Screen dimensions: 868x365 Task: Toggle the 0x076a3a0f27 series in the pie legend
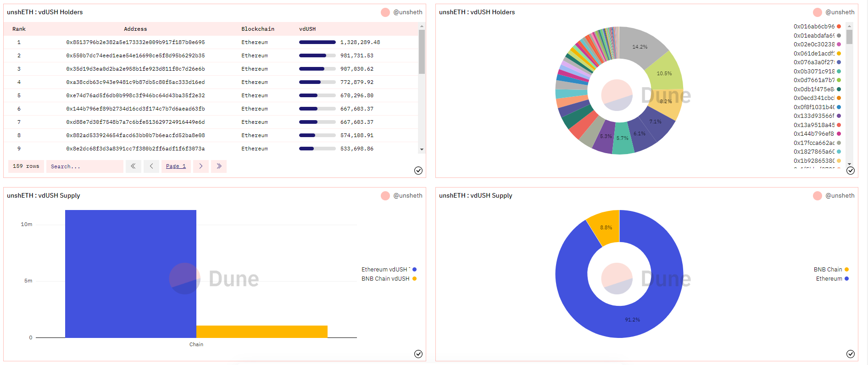pyautogui.click(x=817, y=62)
